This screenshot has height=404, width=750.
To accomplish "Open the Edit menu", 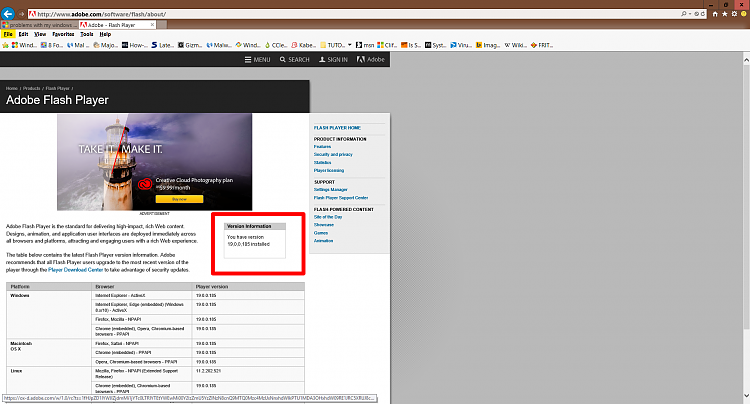I will 23,34.
